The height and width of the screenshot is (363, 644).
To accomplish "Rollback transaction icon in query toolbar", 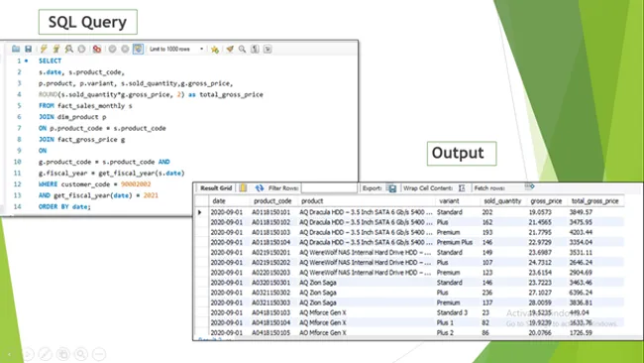I will pos(125,49).
